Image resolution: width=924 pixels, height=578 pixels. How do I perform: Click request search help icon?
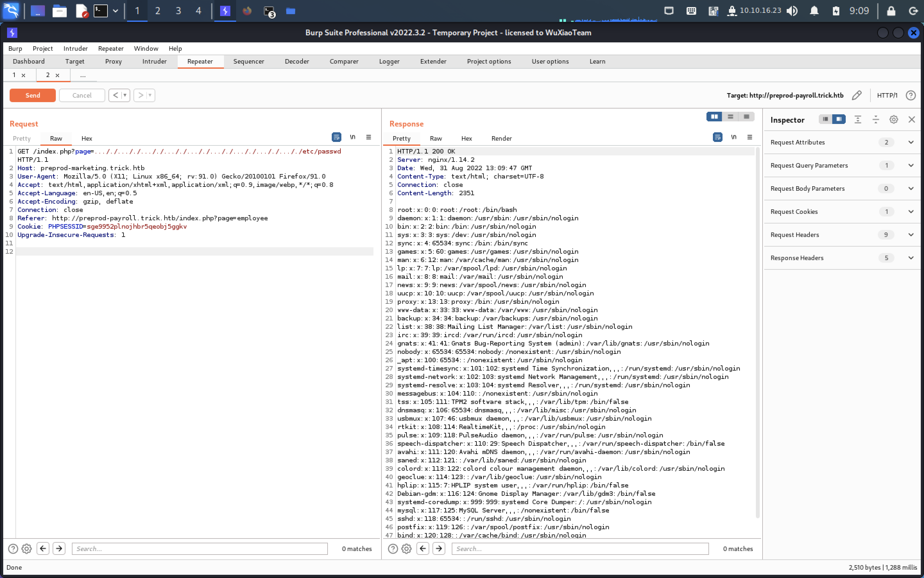click(x=13, y=549)
